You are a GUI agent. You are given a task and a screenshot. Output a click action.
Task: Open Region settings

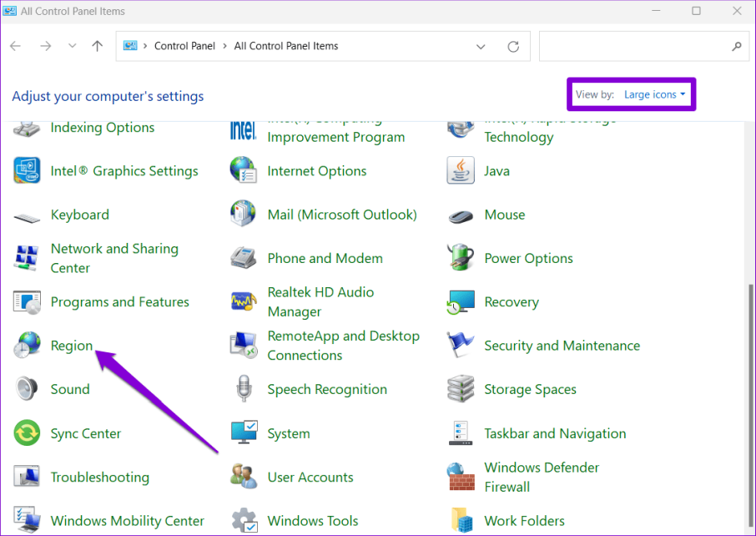(x=72, y=346)
